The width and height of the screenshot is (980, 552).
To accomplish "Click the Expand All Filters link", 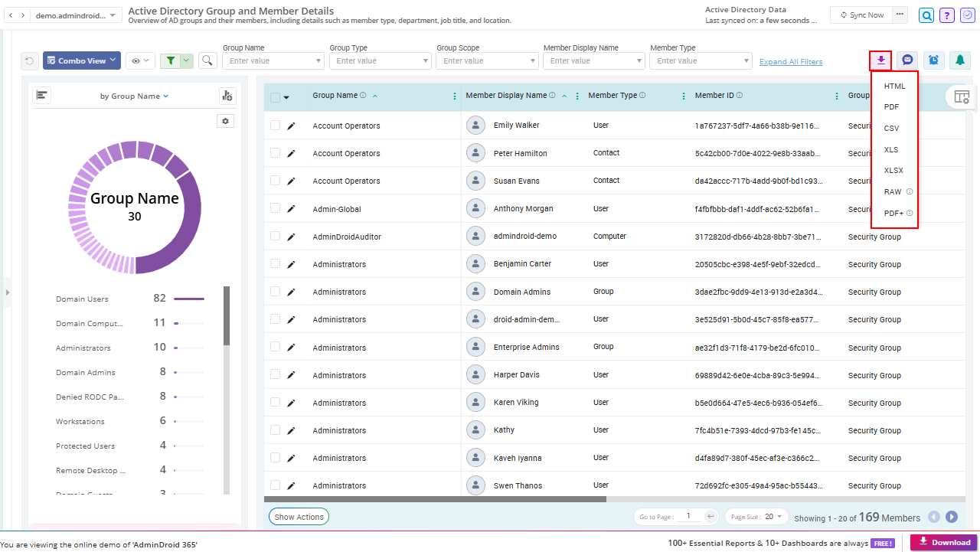I will pos(791,62).
